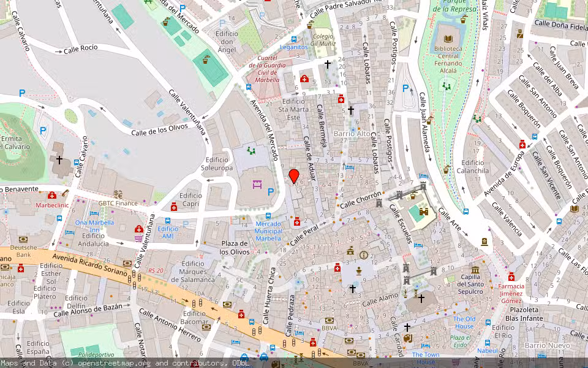Click the Calle Juan Breva label
588x368 pixels.
coord(563,67)
